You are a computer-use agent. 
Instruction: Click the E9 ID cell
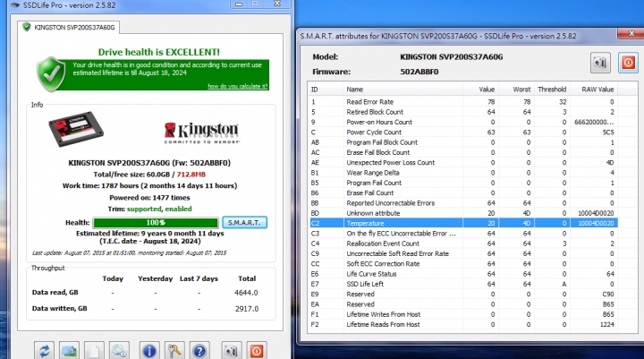coord(315,294)
